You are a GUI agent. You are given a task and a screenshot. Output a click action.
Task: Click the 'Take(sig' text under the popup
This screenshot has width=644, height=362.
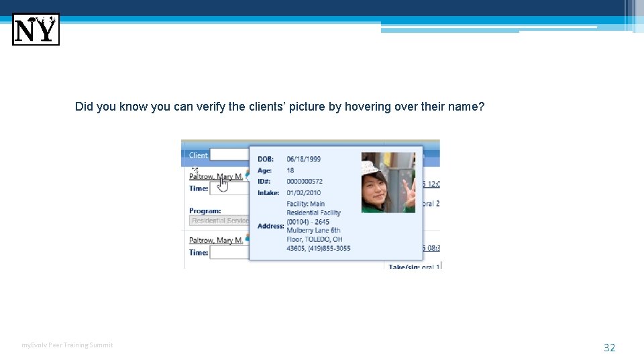[x=404, y=267]
